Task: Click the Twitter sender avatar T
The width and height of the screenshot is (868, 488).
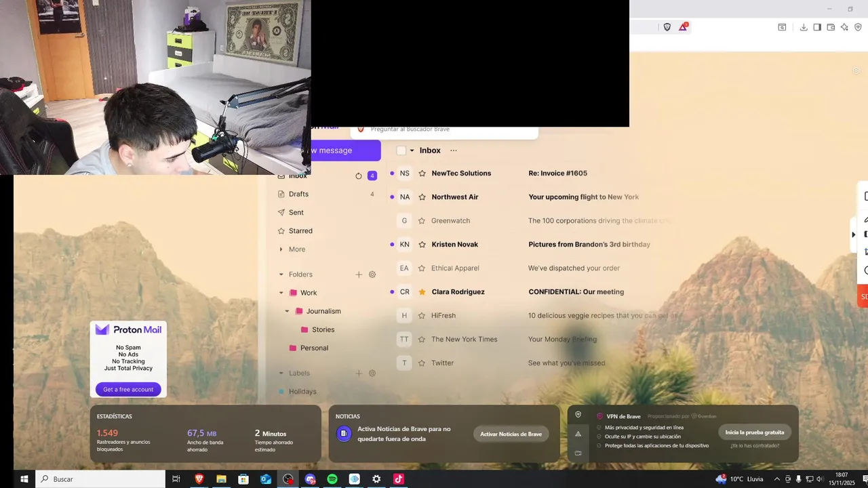Action: click(404, 363)
